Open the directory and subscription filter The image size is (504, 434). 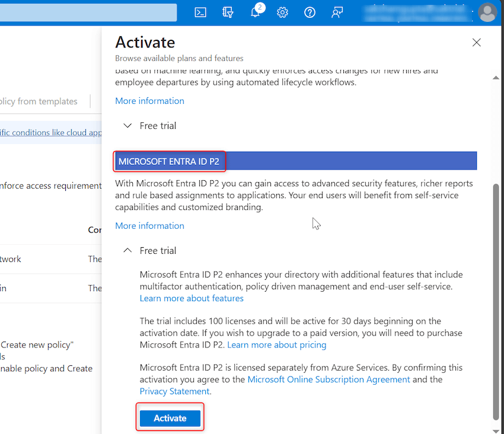228,12
